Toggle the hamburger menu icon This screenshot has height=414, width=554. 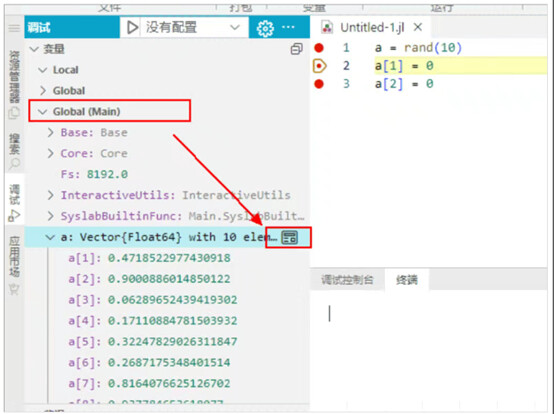point(14,28)
